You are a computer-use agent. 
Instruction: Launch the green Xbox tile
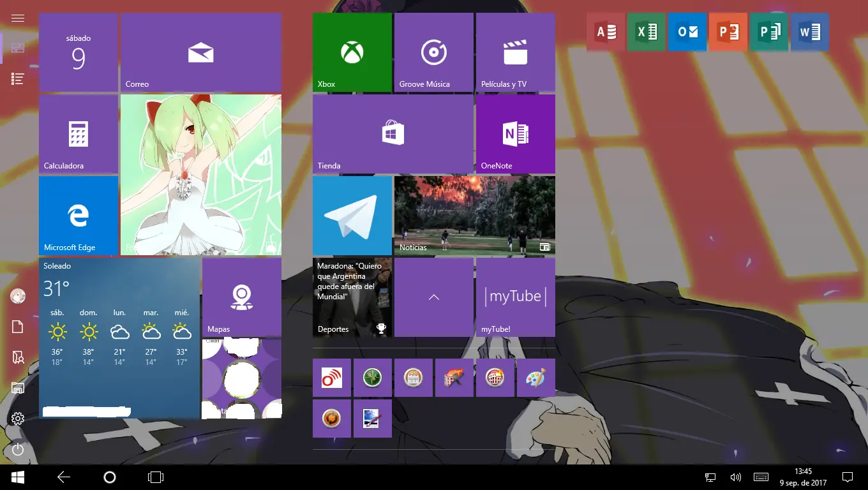point(352,52)
